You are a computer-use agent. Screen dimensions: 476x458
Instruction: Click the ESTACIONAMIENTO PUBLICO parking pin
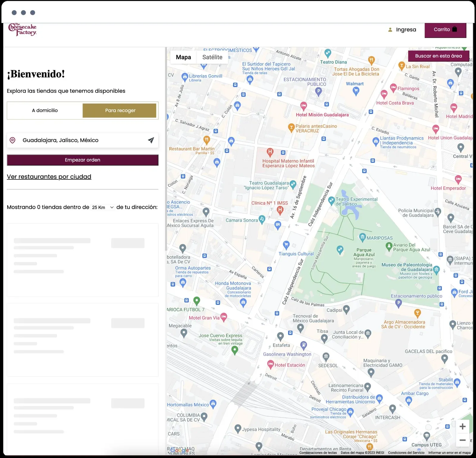click(x=318, y=92)
